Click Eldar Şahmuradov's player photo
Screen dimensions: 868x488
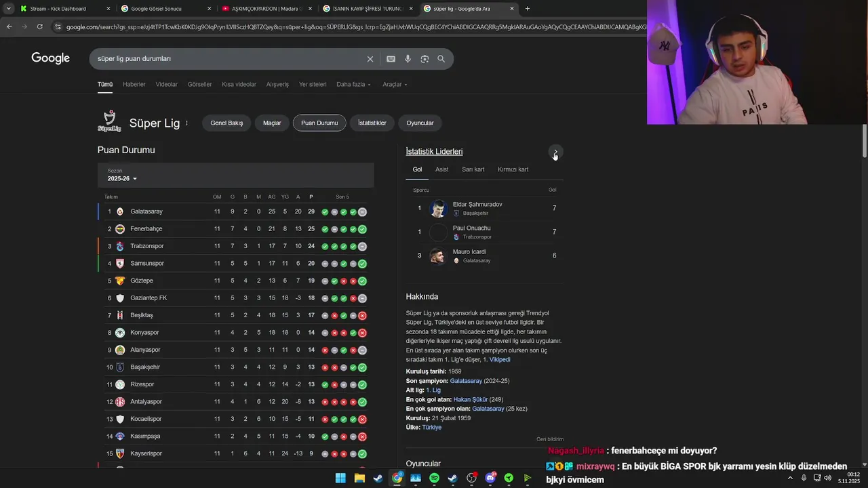pyautogui.click(x=439, y=208)
